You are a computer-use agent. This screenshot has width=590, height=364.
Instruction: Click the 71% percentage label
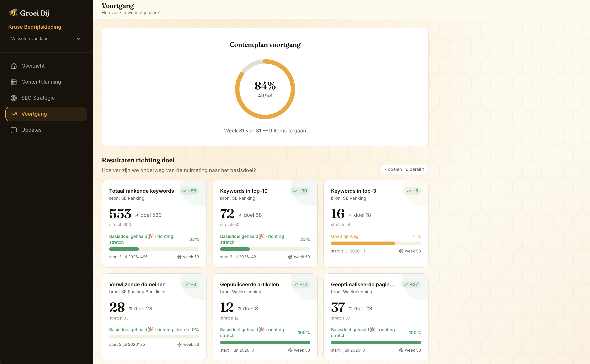click(416, 236)
